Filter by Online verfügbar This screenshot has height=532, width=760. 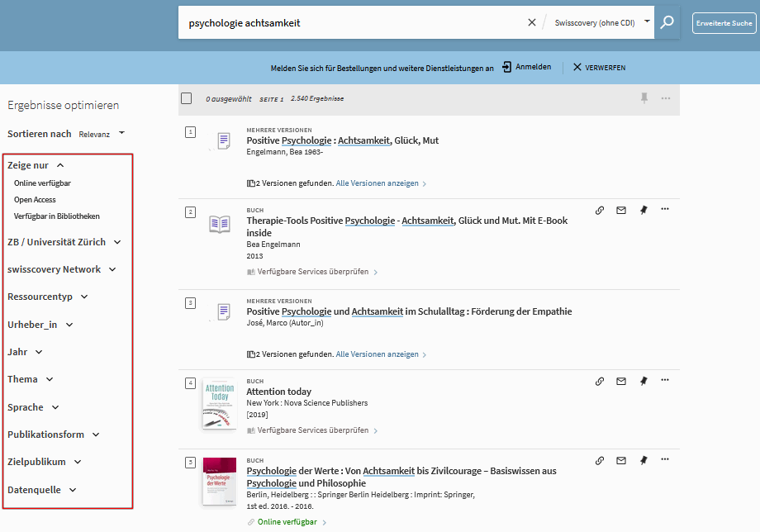coord(42,183)
